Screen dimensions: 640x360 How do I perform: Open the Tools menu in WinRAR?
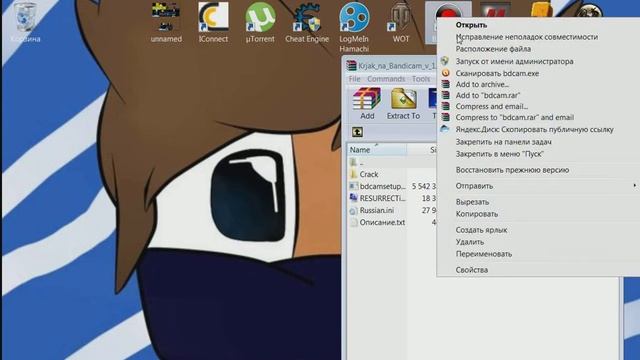(x=421, y=79)
